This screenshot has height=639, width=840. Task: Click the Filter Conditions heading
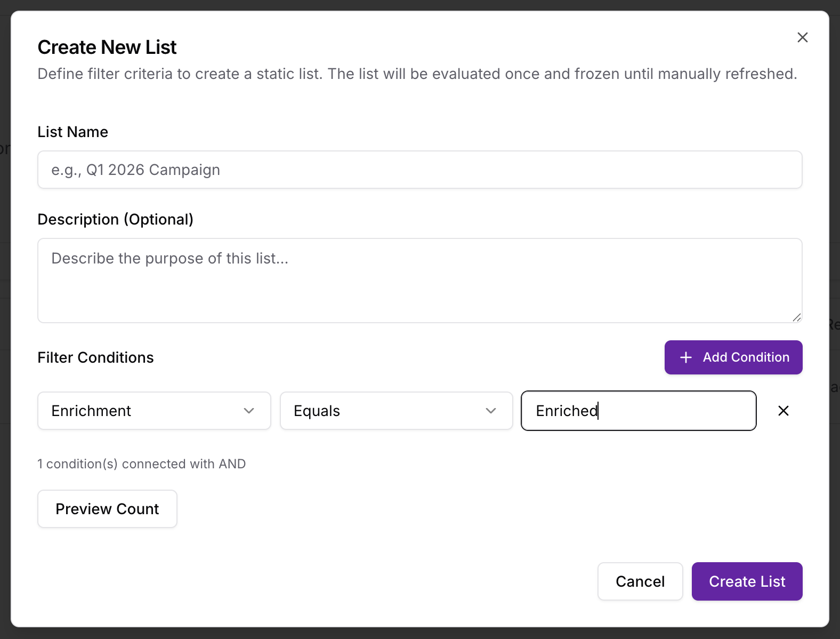tap(95, 357)
